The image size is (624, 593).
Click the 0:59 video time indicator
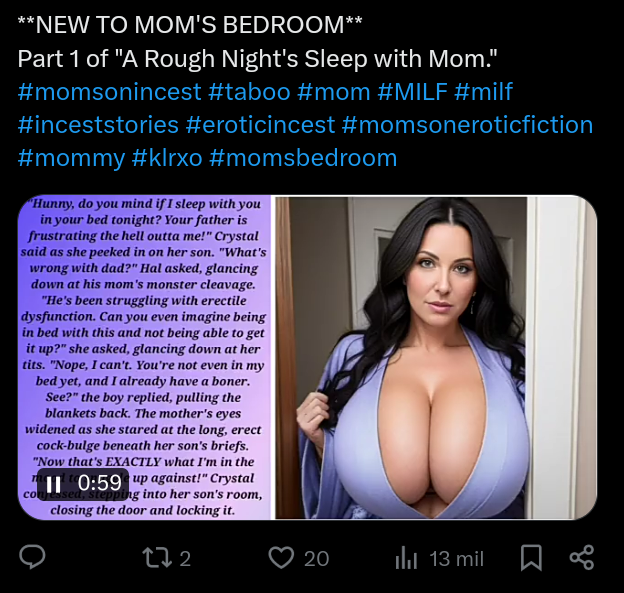(x=99, y=483)
